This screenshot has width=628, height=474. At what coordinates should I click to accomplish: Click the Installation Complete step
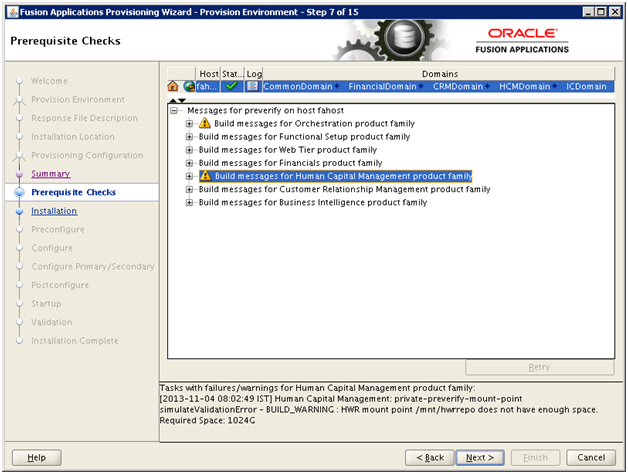click(x=75, y=341)
